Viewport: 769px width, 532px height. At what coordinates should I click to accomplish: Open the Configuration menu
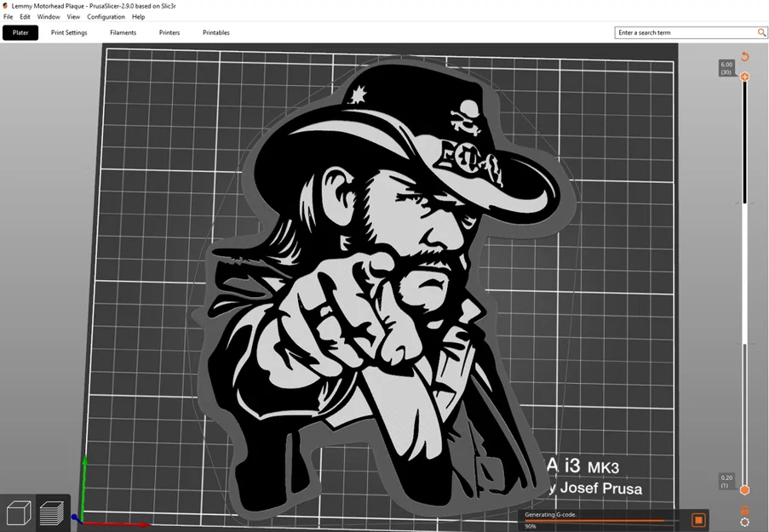point(106,16)
